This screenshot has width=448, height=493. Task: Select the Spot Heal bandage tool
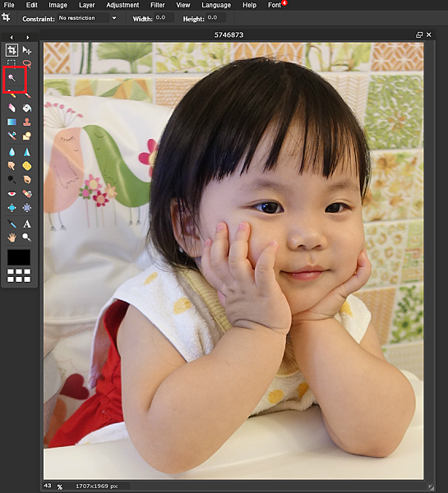click(x=27, y=194)
